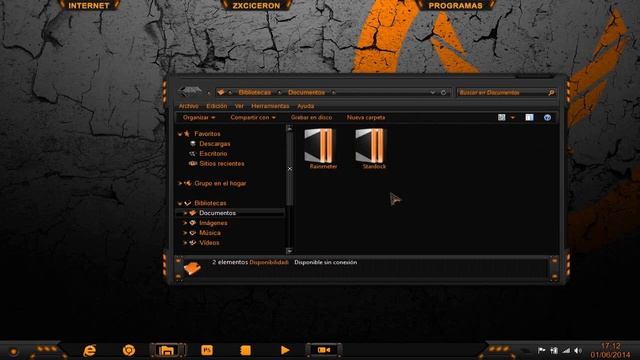Viewport: 640px width, 360px height.
Task: Open Internet Explorer from the taskbar
Action: [x=89, y=350]
